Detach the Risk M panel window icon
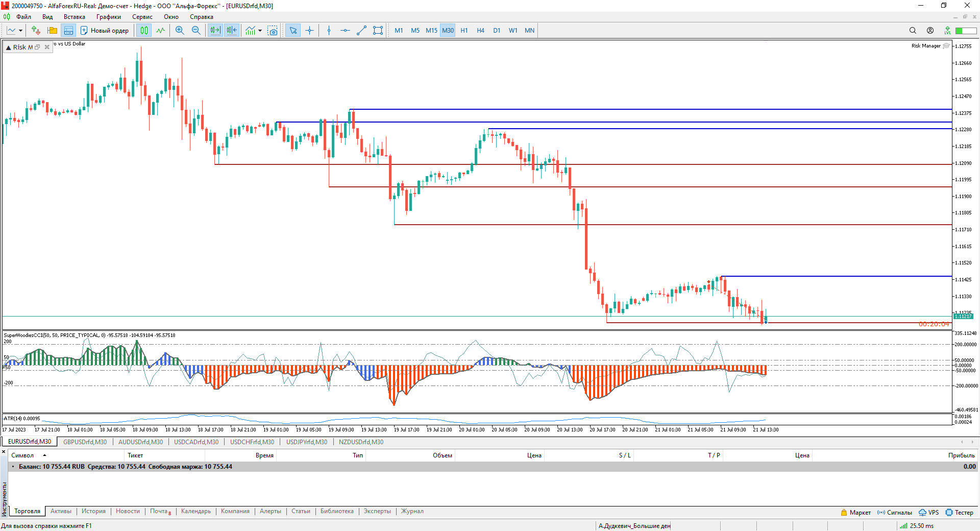Screen dimensions: 980x531 (x=37, y=47)
